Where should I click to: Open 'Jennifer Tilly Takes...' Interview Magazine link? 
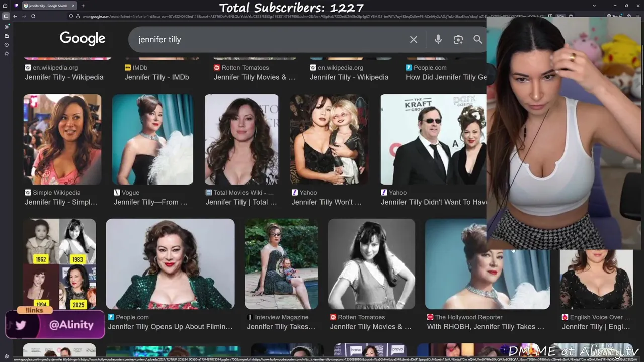click(281, 327)
